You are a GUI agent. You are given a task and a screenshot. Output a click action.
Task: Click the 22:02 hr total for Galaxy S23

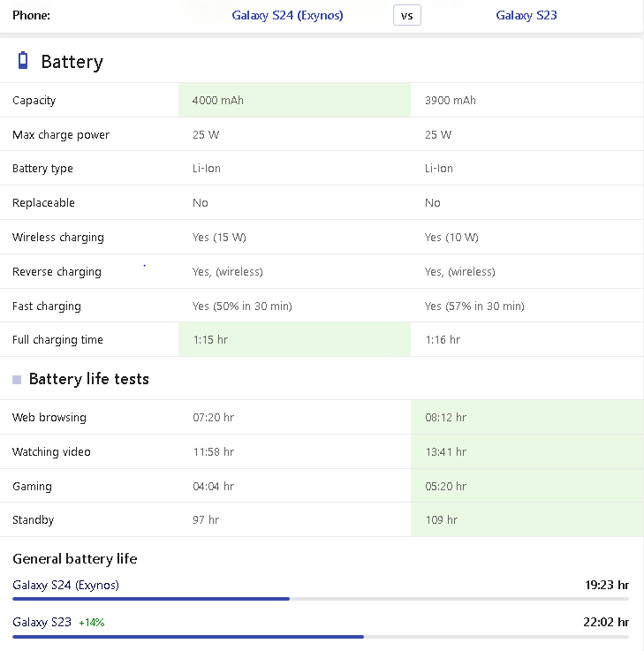pos(606,622)
